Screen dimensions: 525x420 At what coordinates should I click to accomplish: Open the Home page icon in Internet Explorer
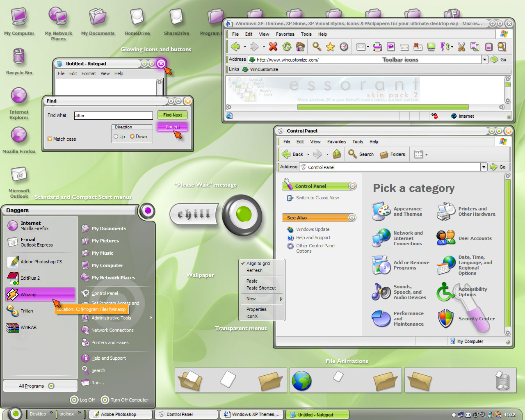300,47
